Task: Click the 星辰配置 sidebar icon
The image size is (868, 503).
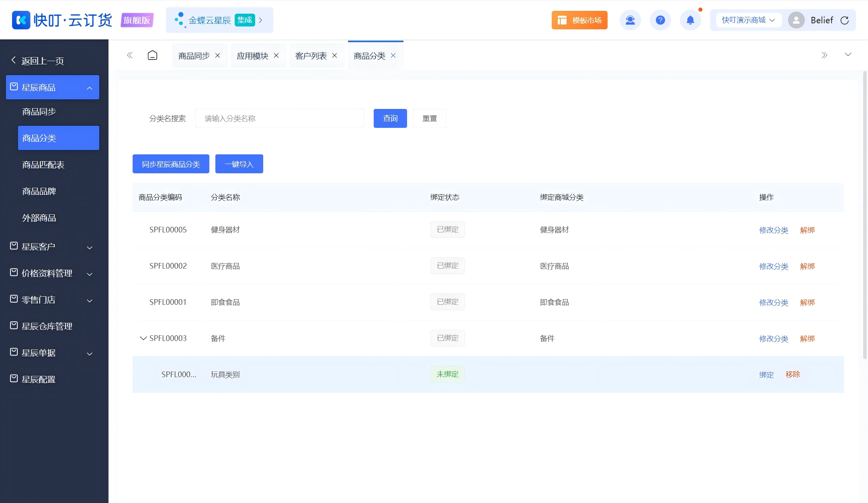Action: [14, 378]
